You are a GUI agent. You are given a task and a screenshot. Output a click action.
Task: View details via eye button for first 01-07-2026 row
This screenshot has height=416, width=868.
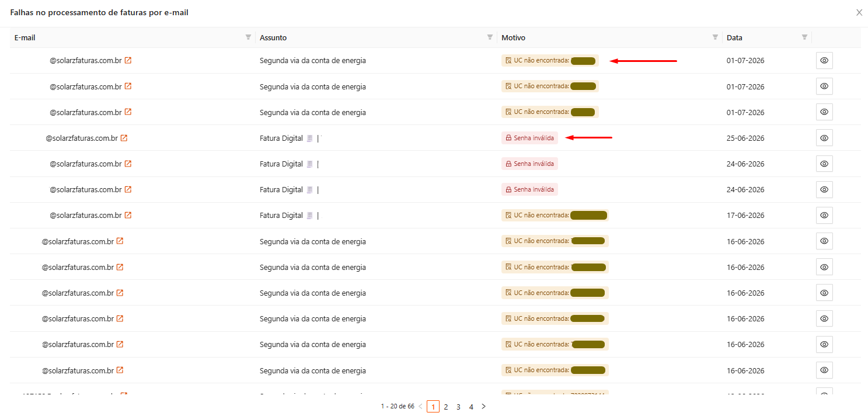click(x=824, y=60)
